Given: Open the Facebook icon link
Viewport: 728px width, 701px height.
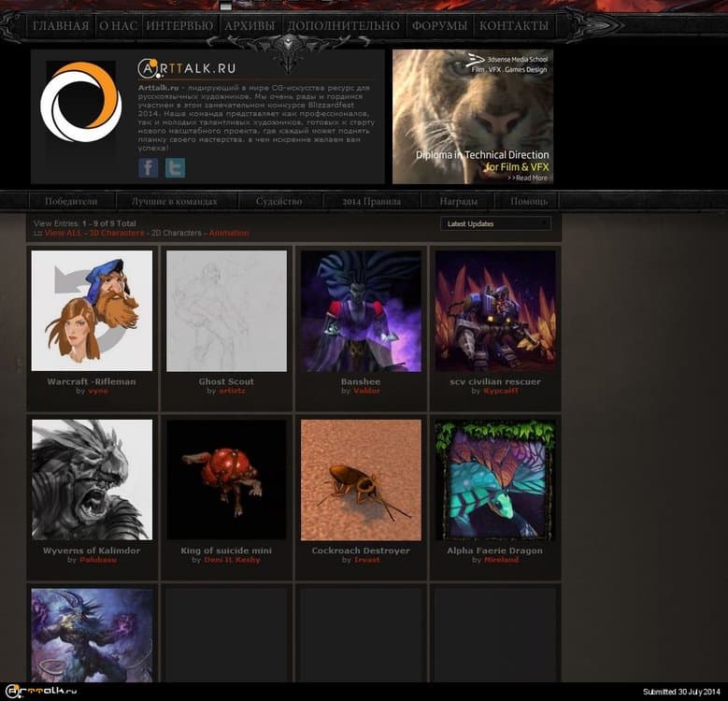Looking at the screenshot, I should (148, 167).
